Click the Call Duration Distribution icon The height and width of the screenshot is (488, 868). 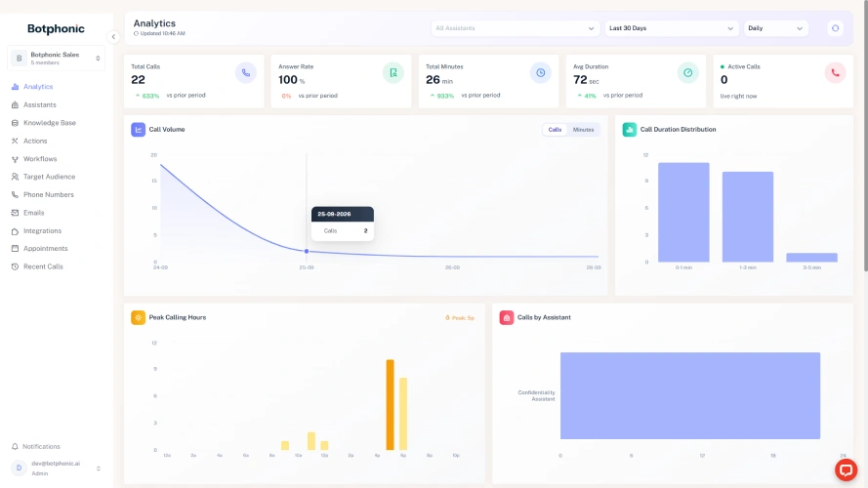[x=630, y=130]
